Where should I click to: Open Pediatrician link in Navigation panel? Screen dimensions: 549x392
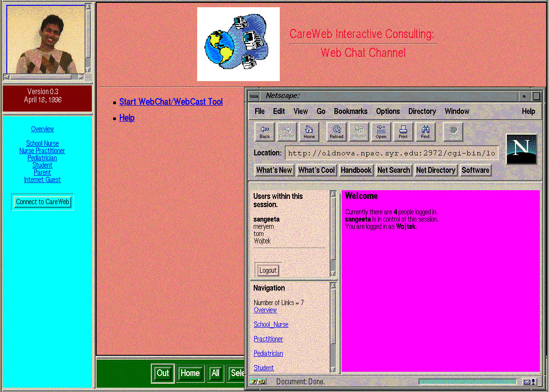pyautogui.click(x=268, y=353)
